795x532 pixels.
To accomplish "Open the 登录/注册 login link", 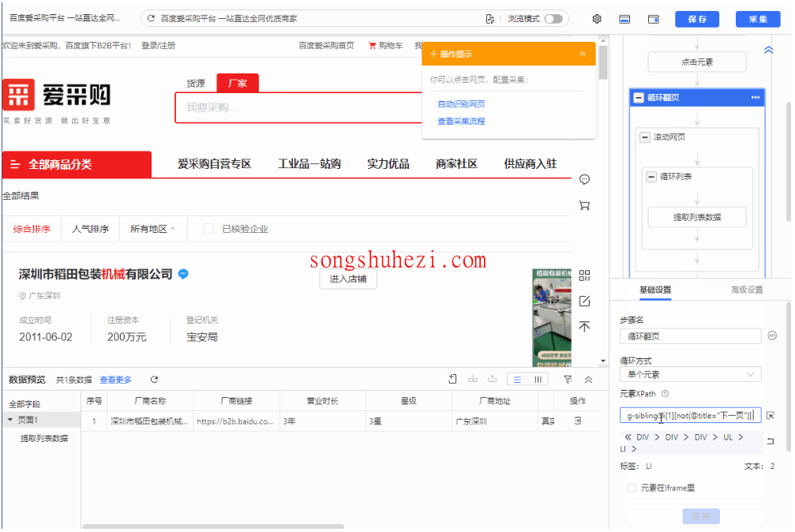I will [x=158, y=46].
